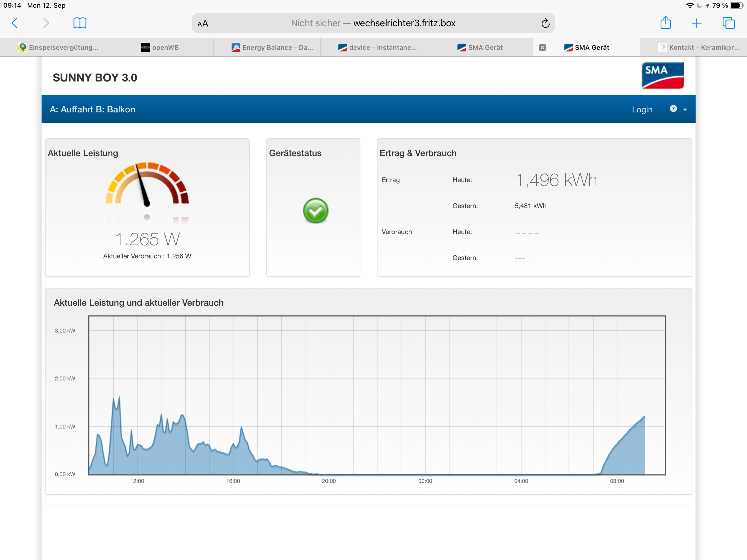The image size is (747, 560).
Task: Click the Login link
Action: tap(642, 110)
